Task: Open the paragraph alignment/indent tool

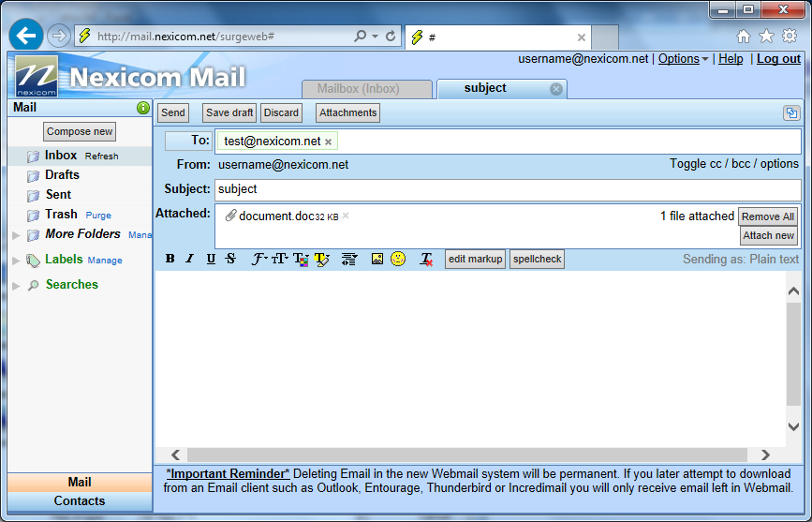Action: (x=349, y=260)
